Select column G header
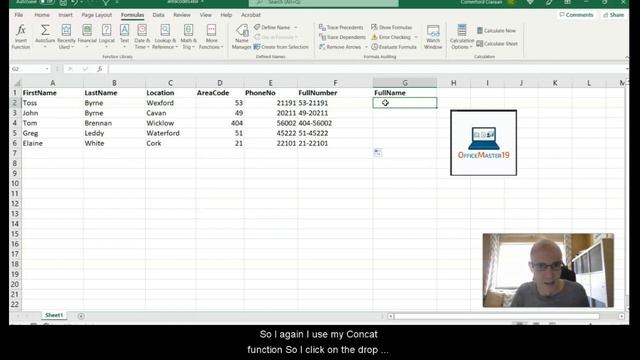Viewport: 640px width, 360px height. coord(404,83)
